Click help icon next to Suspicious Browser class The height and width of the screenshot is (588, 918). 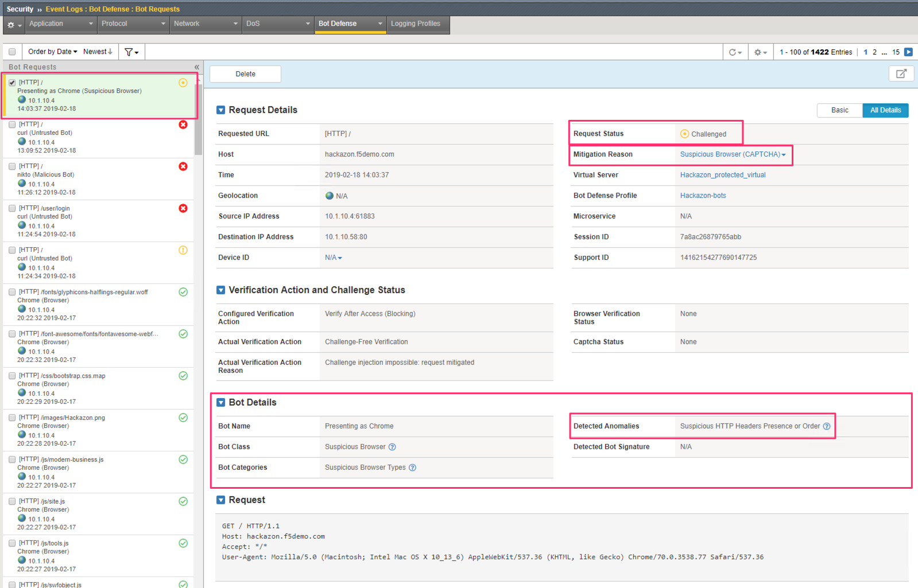(x=392, y=447)
